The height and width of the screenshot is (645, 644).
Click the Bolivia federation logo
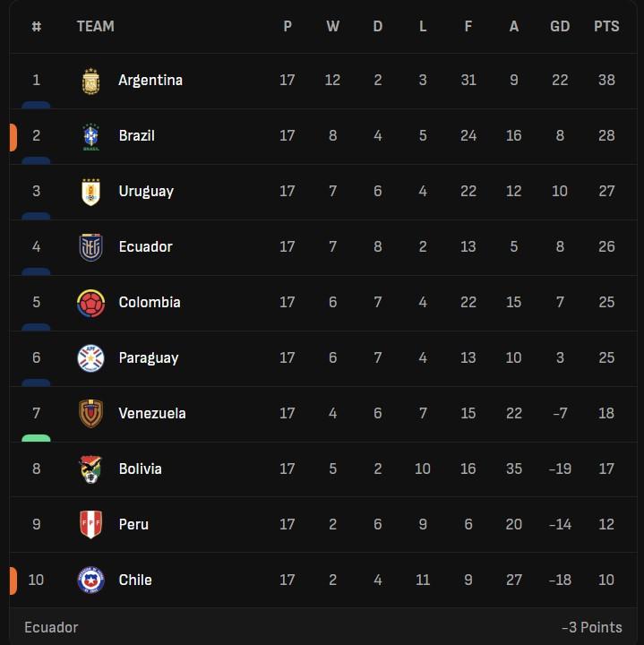(90, 469)
